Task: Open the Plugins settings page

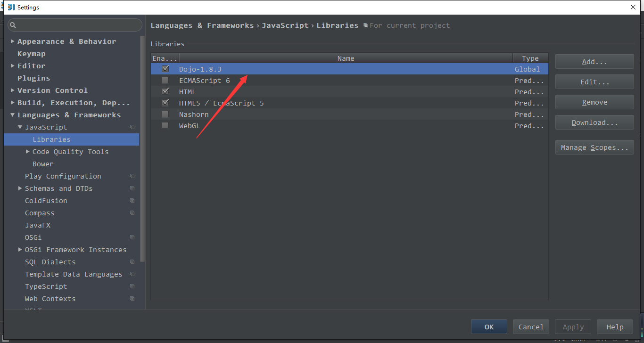Action: [33, 78]
